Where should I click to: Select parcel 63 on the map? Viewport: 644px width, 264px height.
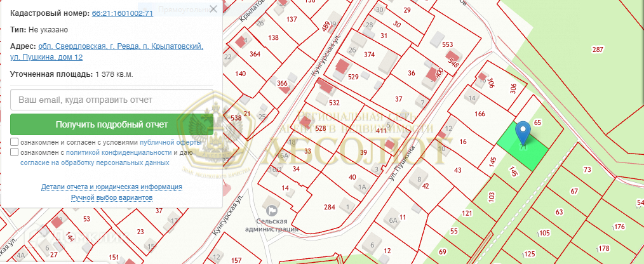559,212
